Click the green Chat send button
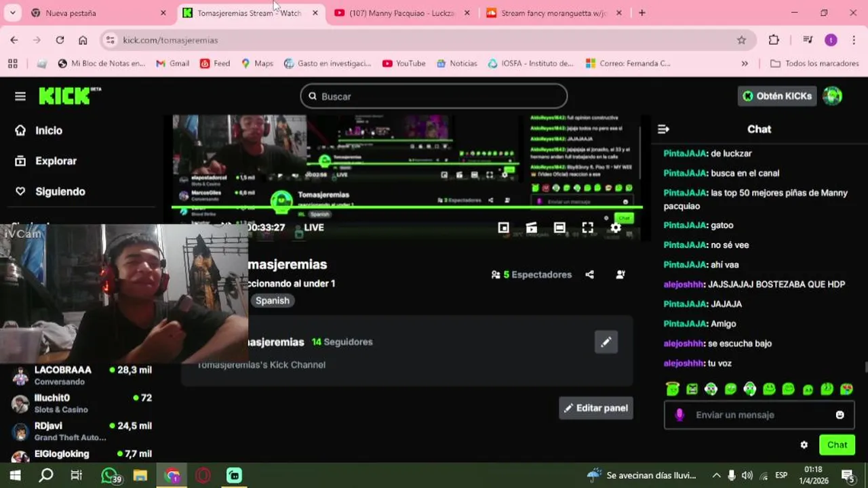The width and height of the screenshot is (868, 488). (837, 445)
